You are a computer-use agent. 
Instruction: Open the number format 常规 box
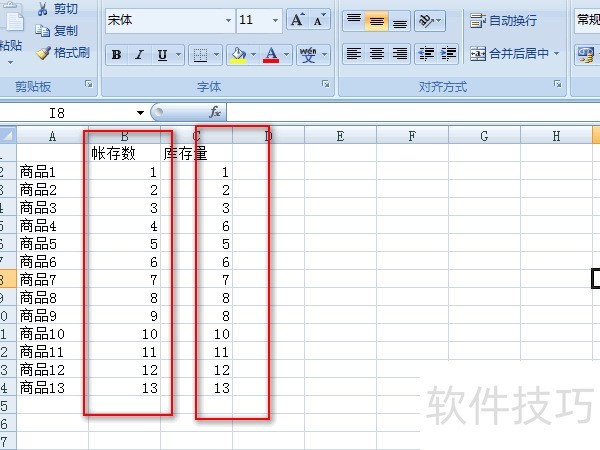tap(587, 20)
